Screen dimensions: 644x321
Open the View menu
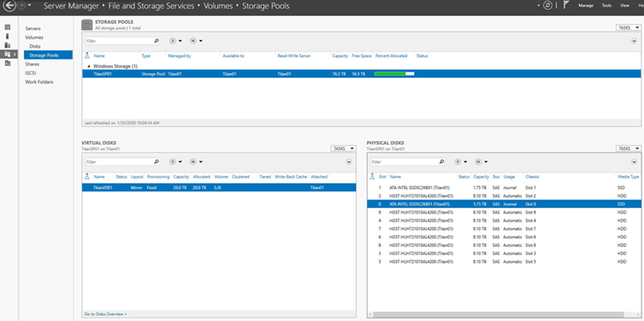625,6
